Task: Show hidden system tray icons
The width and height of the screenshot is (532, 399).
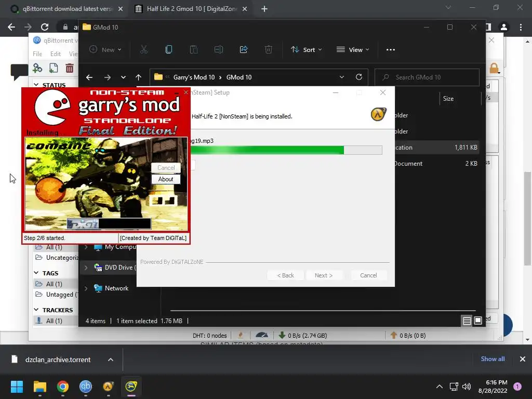Action: 440,387
